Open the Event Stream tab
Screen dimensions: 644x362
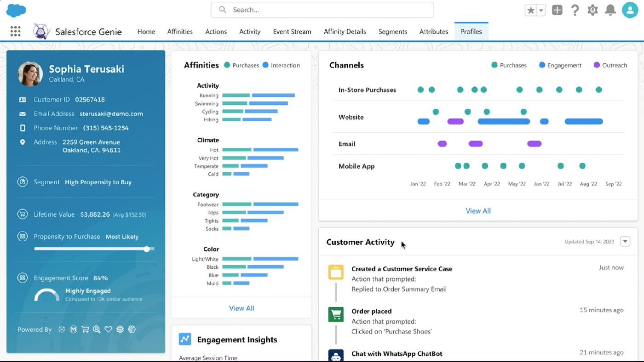(x=292, y=31)
